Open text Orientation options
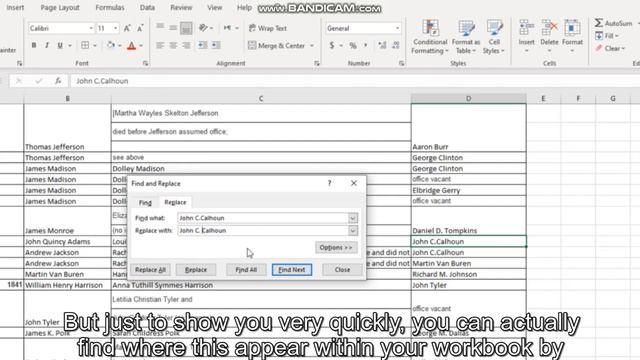This screenshot has width=640, height=360. click(204, 28)
